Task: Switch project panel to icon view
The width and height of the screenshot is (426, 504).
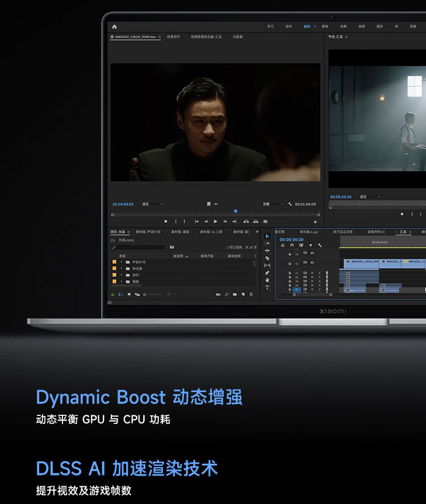Action: click(129, 294)
